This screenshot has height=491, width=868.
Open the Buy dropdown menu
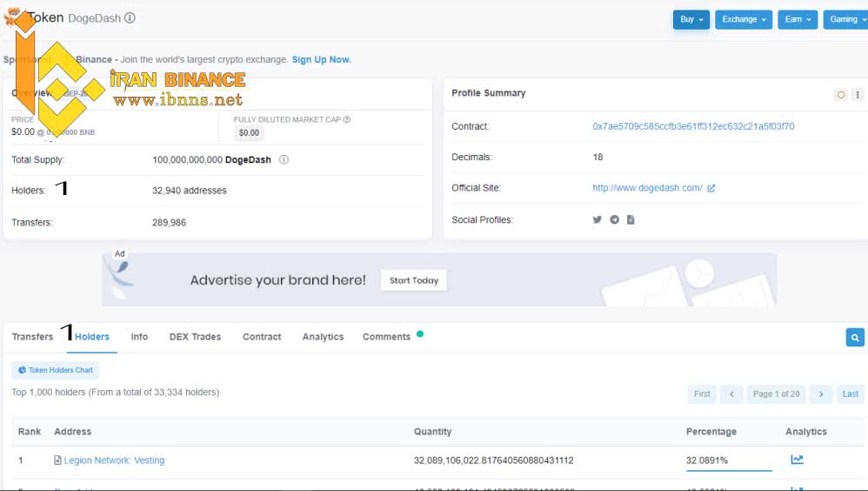pos(691,19)
